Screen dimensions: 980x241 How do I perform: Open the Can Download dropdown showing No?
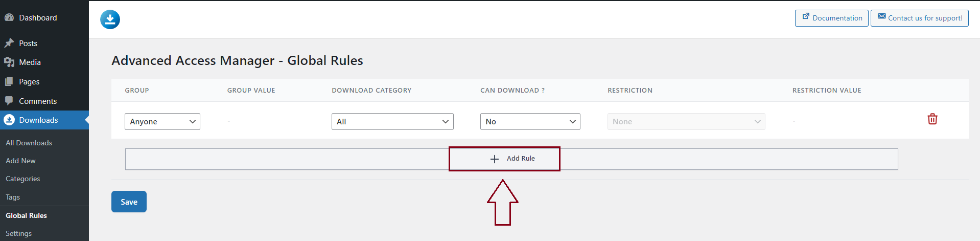(x=530, y=121)
